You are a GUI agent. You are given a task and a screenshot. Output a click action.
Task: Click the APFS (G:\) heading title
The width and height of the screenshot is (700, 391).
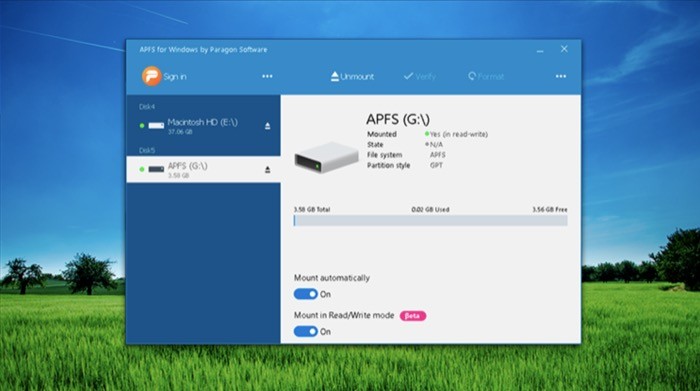click(x=398, y=119)
